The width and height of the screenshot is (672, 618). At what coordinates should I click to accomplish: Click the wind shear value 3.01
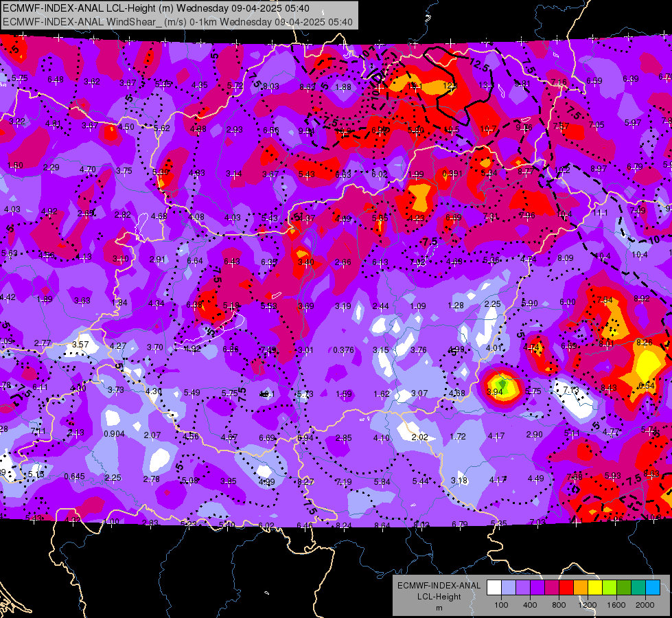click(x=305, y=350)
